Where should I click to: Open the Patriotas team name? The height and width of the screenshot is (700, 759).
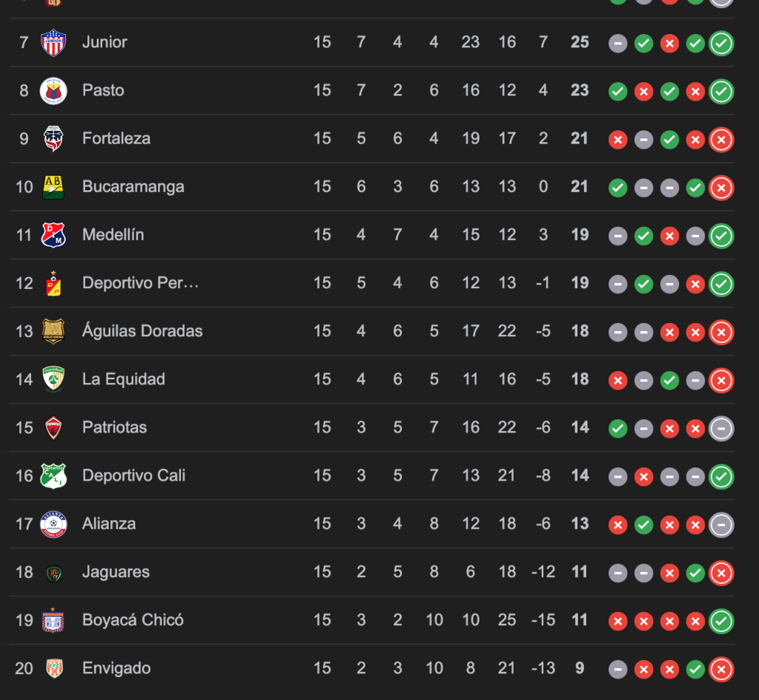pos(114,427)
